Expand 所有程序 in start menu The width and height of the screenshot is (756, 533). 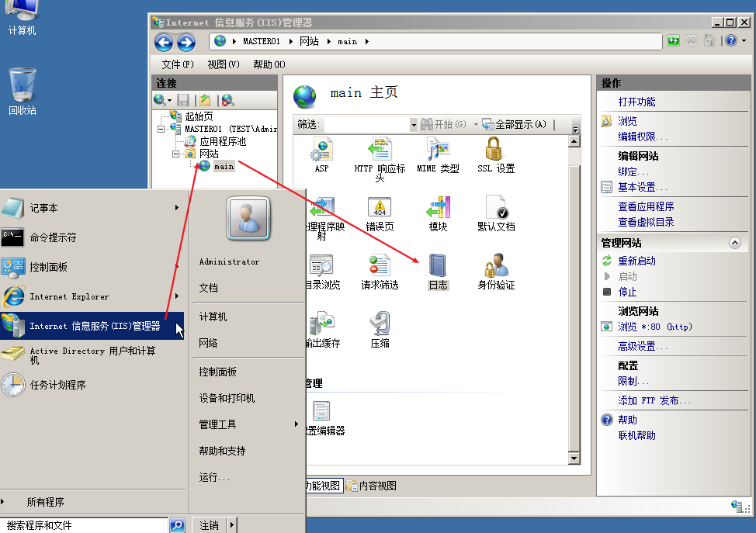[45, 502]
